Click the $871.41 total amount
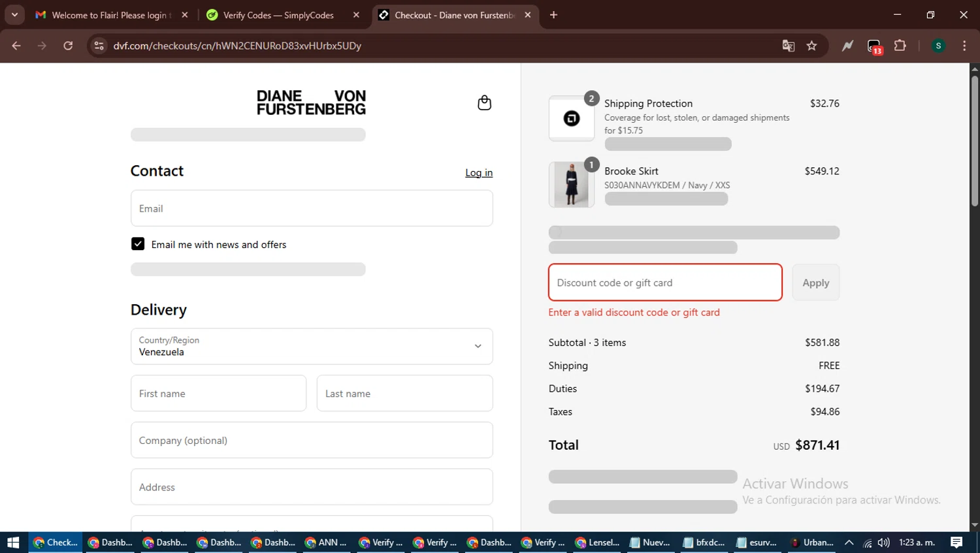The image size is (980, 553). click(x=817, y=445)
